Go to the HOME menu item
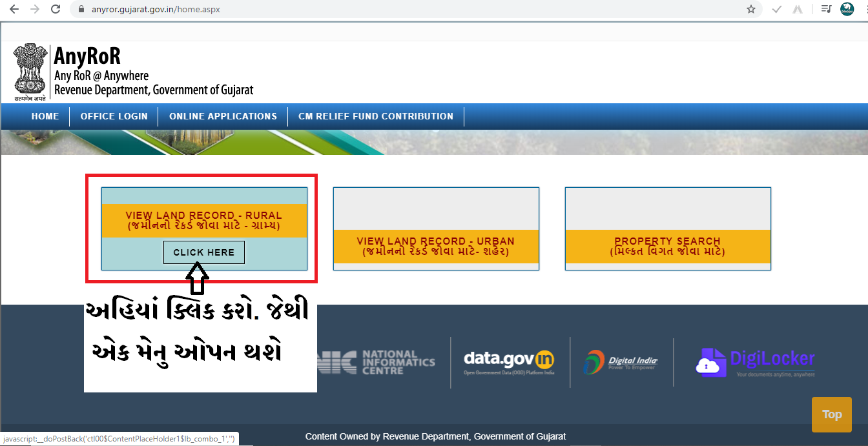Viewport: 868px width, 446px height. (x=45, y=116)
